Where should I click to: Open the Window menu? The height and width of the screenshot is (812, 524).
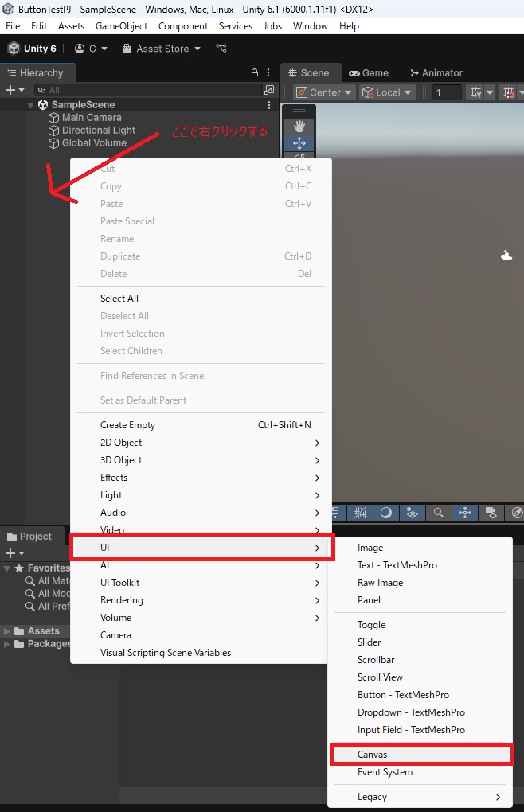[x=310, y=26]
